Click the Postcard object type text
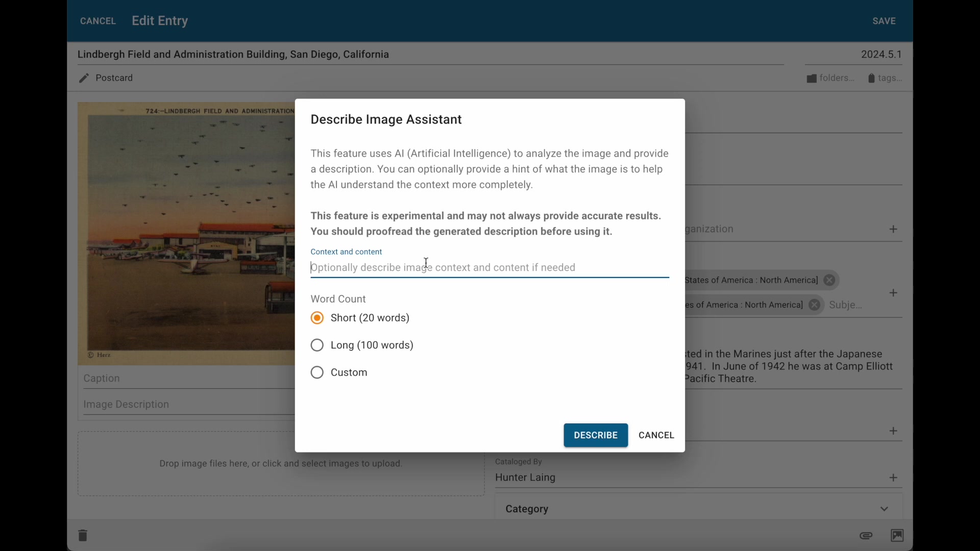980x551 pixels. tap(114, 78)
